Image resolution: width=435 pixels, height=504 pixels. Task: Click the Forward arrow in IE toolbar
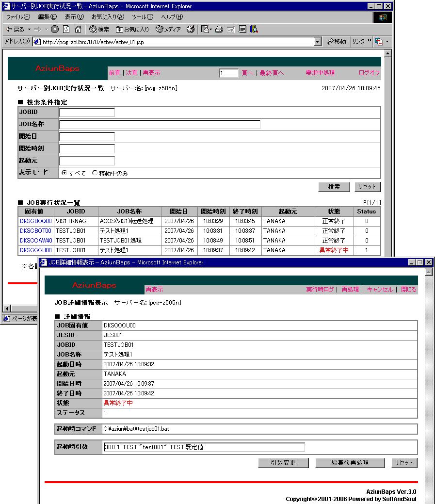click(x=38, y=29)
